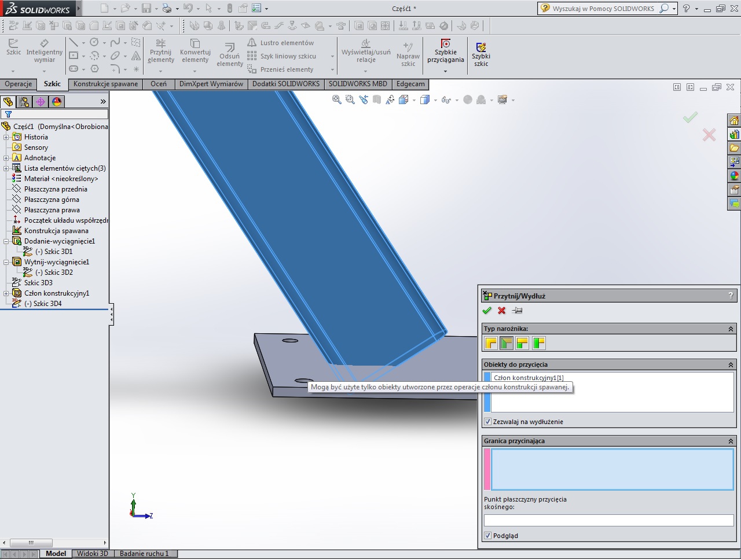741x560 pixels.
Task: Open the ConfigurationManager tab icon
Action: (x=24, y=102)
